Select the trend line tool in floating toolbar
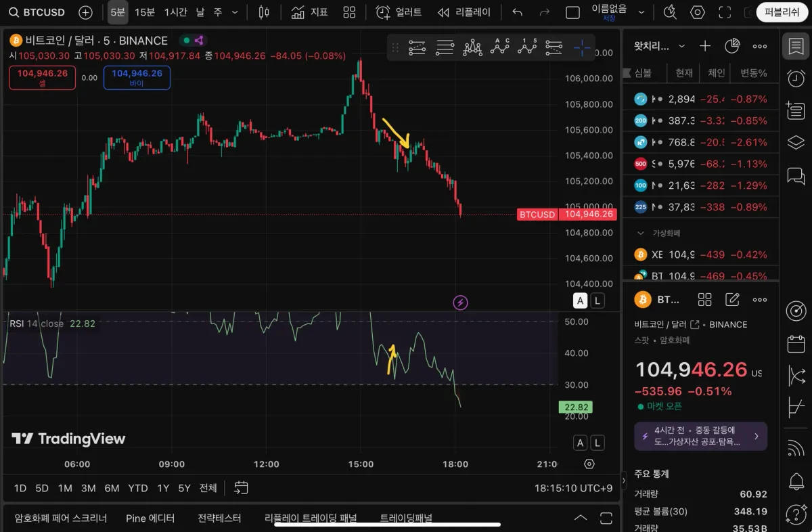 click(418, 48)
